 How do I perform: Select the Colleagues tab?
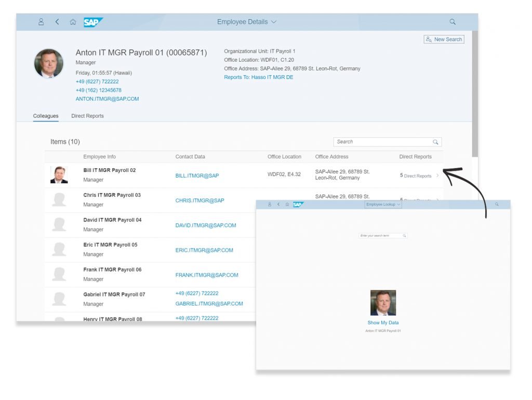(45, 116)
